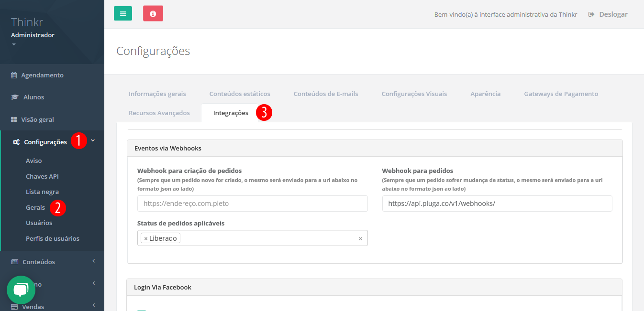This screenshot has height=311, width=644.
Task: Click the Vendas sidebar icon
Action: coord(15,306)
